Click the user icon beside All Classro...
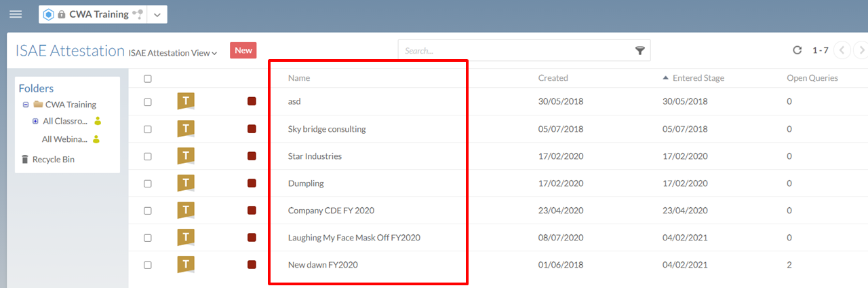The height and width of the screenshot is (288, 868). (x=98, y=121)
